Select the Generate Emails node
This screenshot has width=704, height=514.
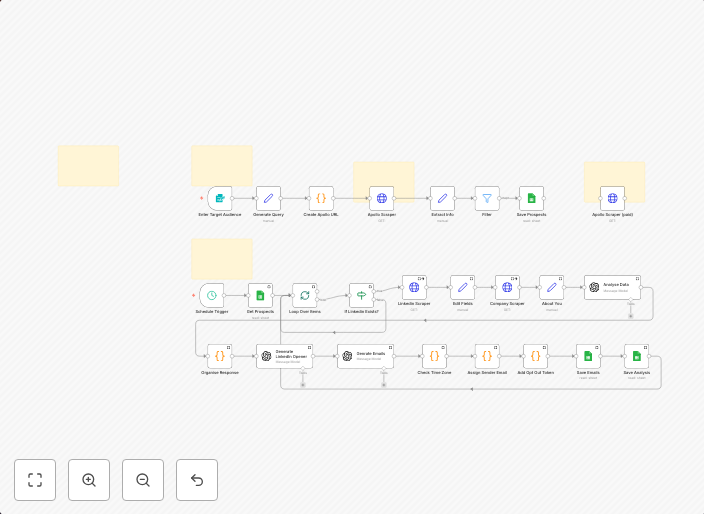pyautogui.click(x=365, y=356)
